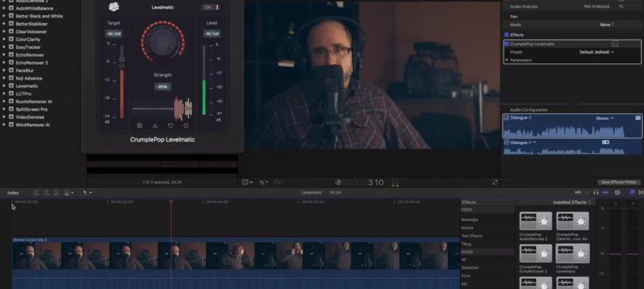The width and height of the screenshot is (644, 289).
Task: Select the EQ audio category
Action: pos(464,283)
